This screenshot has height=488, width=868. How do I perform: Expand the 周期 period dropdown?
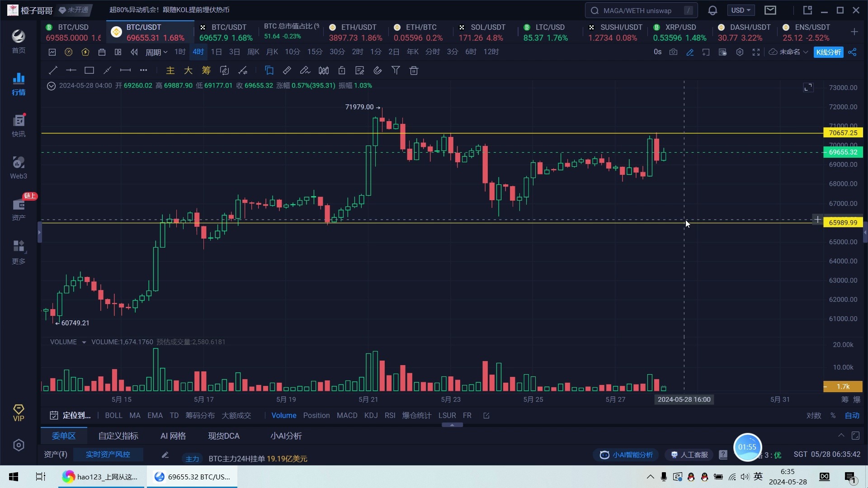[x=156, y=52]
